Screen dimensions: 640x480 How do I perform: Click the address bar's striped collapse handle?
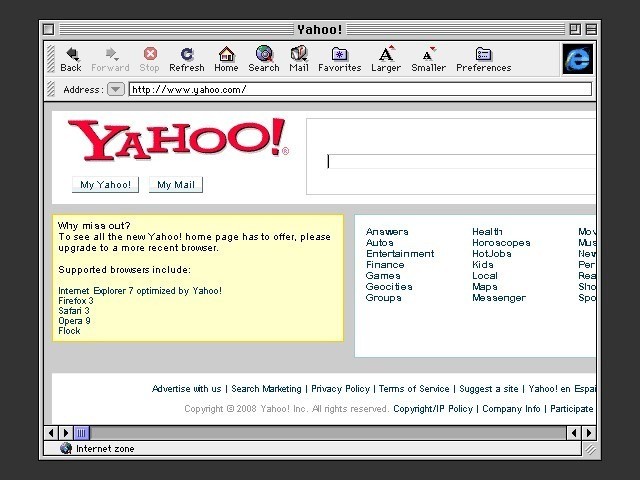51,89
